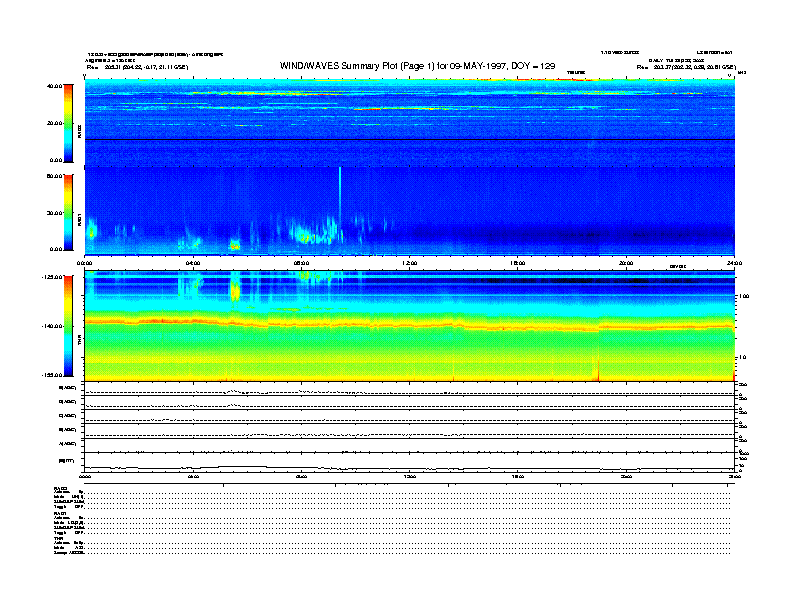Viewport: 792px width, 612px height.
Task: Click the -140.00 label on TNR scale
Action: [52, 326]
